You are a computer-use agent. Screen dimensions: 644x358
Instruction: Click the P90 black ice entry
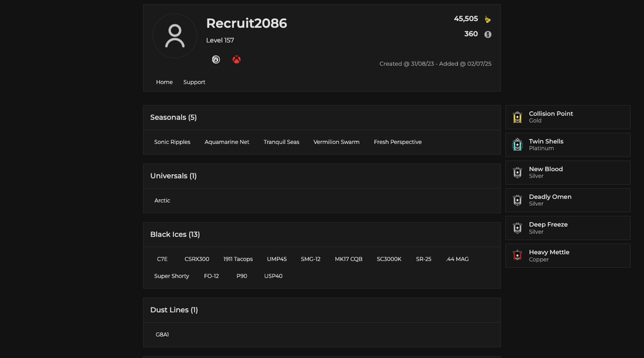pos(242,276)
